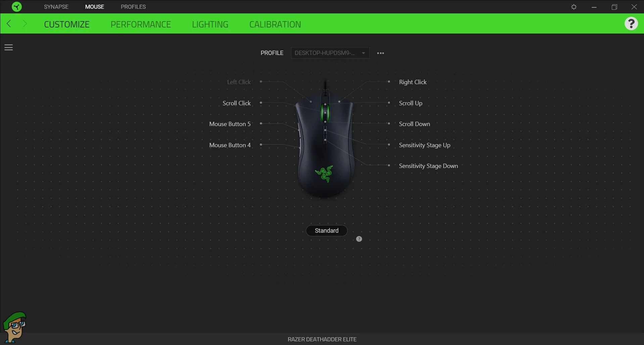Switch to the CALIBRATION tab
The image size is (644, 345).
click(x=275, y=24)
